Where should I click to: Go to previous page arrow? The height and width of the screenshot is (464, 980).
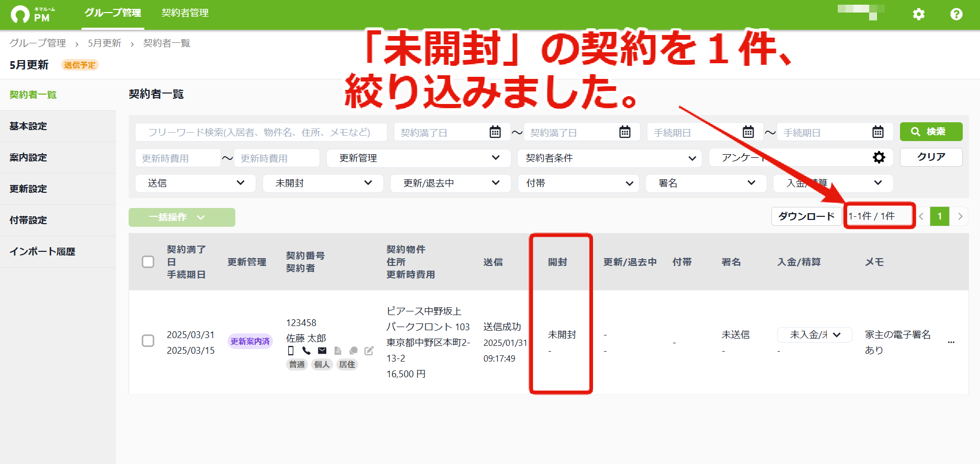(x=921, y=216)
